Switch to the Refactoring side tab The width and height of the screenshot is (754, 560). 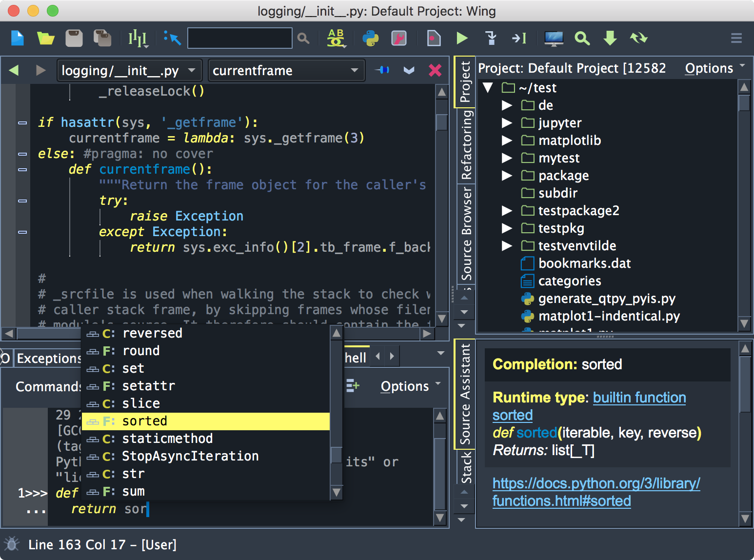(x=466, y=145)
